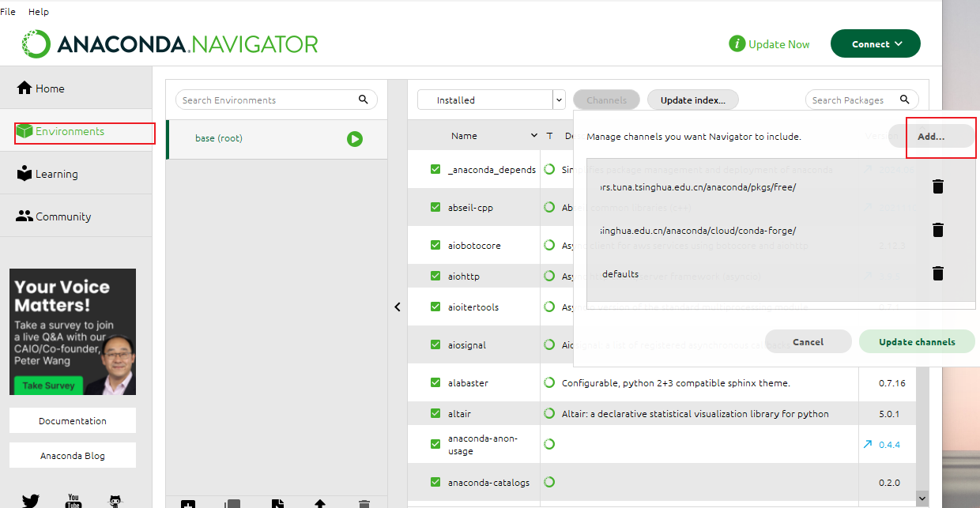Run base (root) environment play button
Screen dimensions: 980x508
point(355,139)
